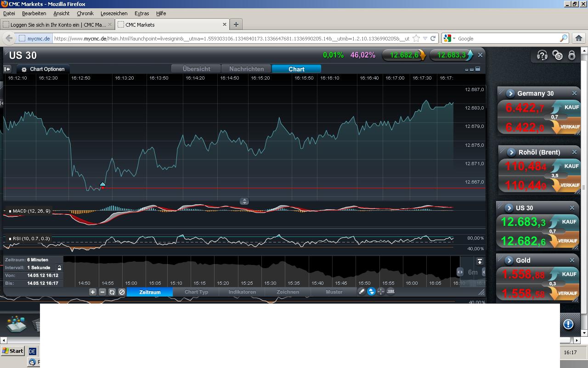The width and height of the screenshot is (588, 368).
Task: Open the settings gear icon at top right
Action: [x=557, y=55]
